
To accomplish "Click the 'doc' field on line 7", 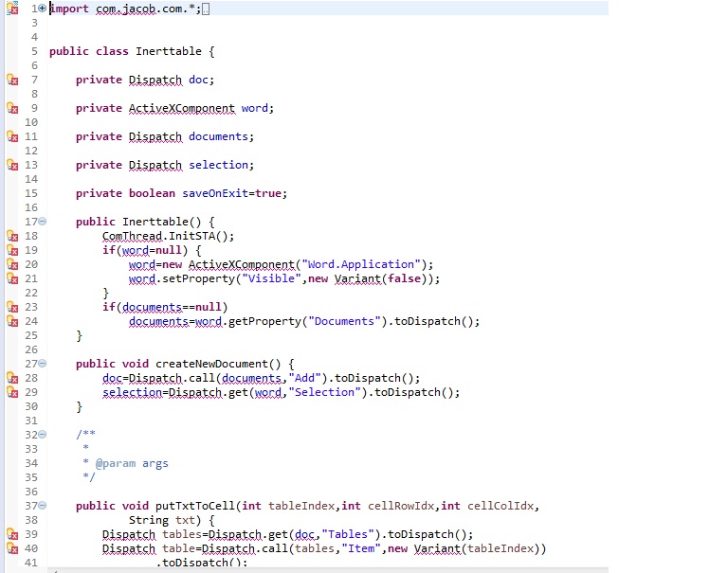I will pyautogui.click(x=198, y=80).
